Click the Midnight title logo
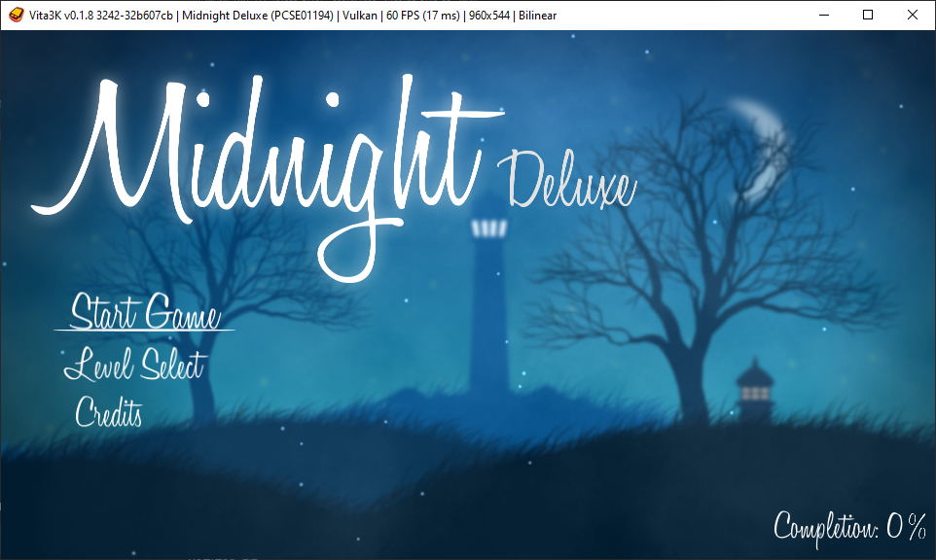The image size is (936, 560). (267, 177)
